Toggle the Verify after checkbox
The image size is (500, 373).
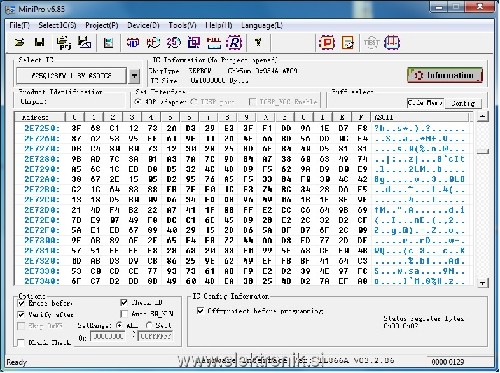[21, 314]
